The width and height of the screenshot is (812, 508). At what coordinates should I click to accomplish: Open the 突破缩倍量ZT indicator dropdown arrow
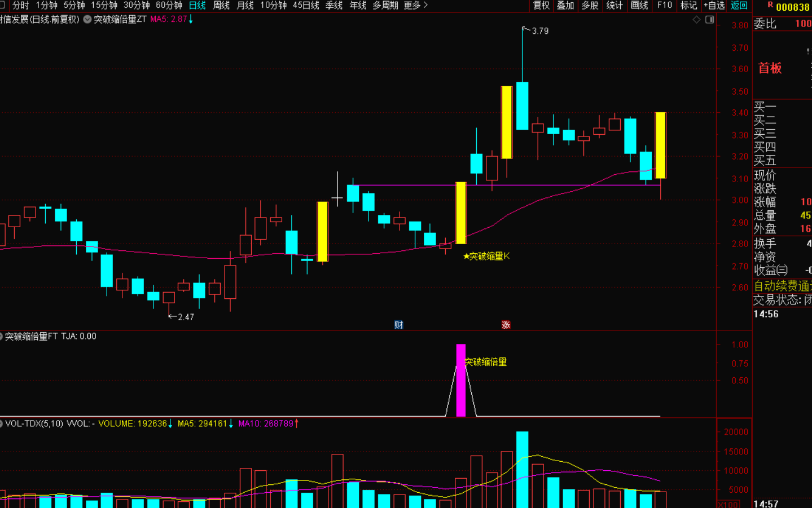coord(87,19)
